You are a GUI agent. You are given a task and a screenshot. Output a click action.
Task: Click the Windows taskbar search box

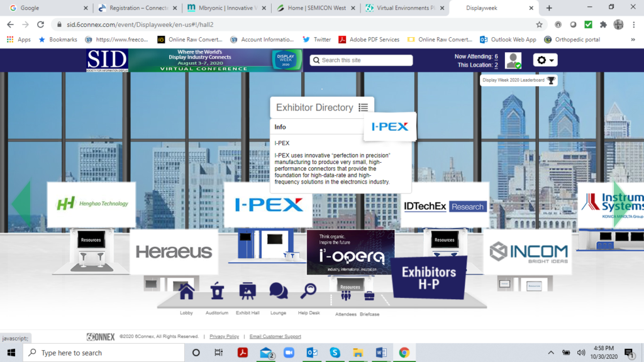click(x=104, y=353)
